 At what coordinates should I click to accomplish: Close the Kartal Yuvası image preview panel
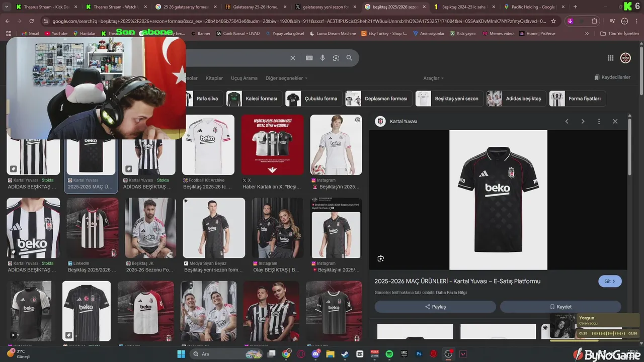click(615, 121)
